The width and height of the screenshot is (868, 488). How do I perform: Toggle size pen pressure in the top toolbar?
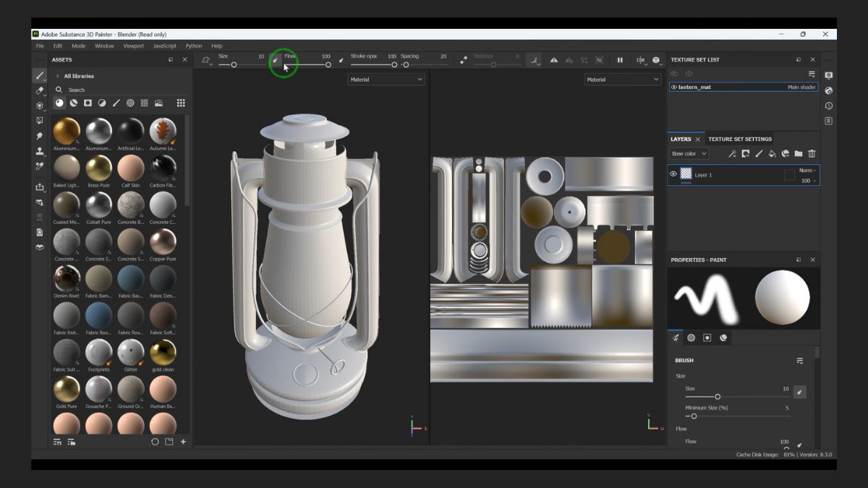point(276,60)
